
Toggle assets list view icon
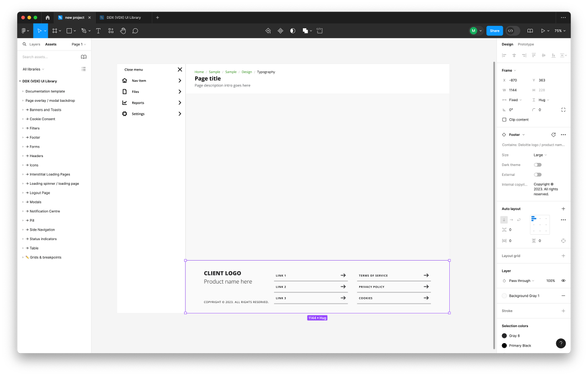[83, 69]
